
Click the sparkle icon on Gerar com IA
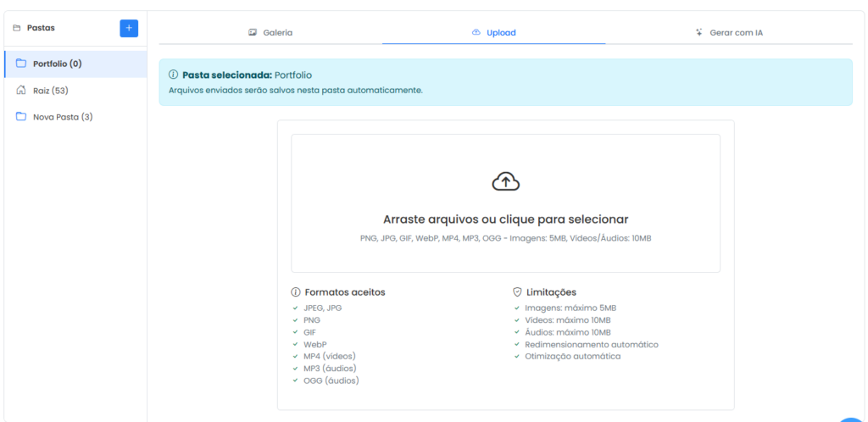699,32
